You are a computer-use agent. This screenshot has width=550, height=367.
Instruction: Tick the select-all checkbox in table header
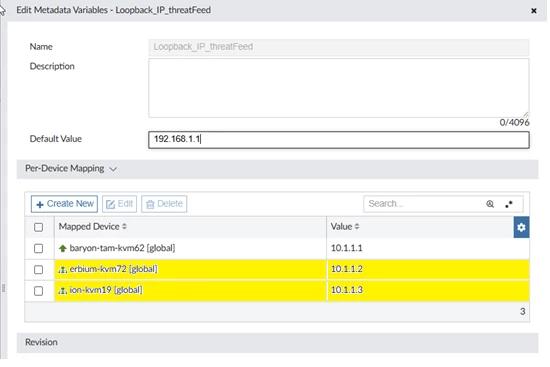tap(39, 227)
